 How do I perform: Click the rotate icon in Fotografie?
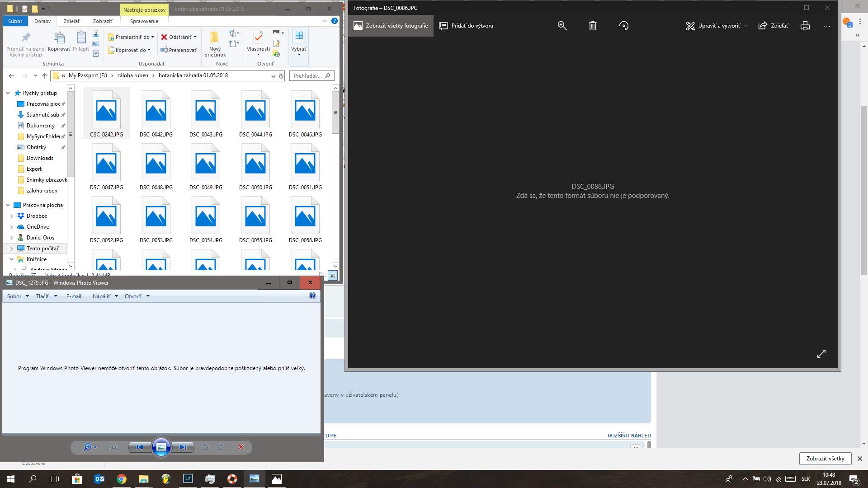coord(624,26)
